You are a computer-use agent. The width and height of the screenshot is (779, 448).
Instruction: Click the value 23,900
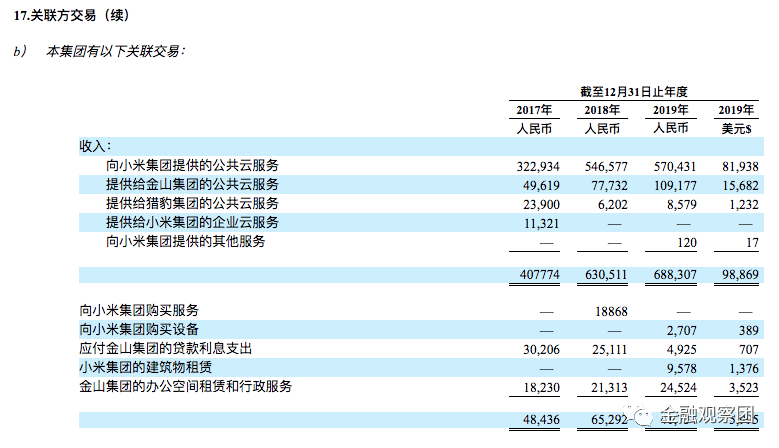coord(541,205)
